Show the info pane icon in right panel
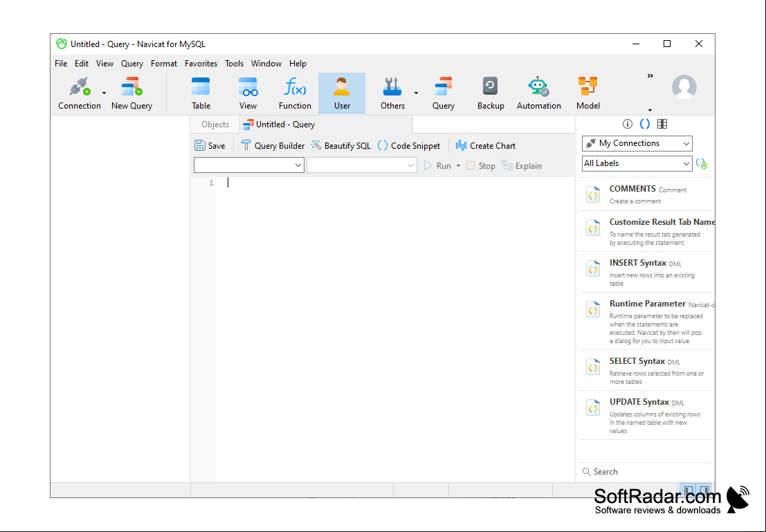The image size is (766, 532). click(627, 124)
